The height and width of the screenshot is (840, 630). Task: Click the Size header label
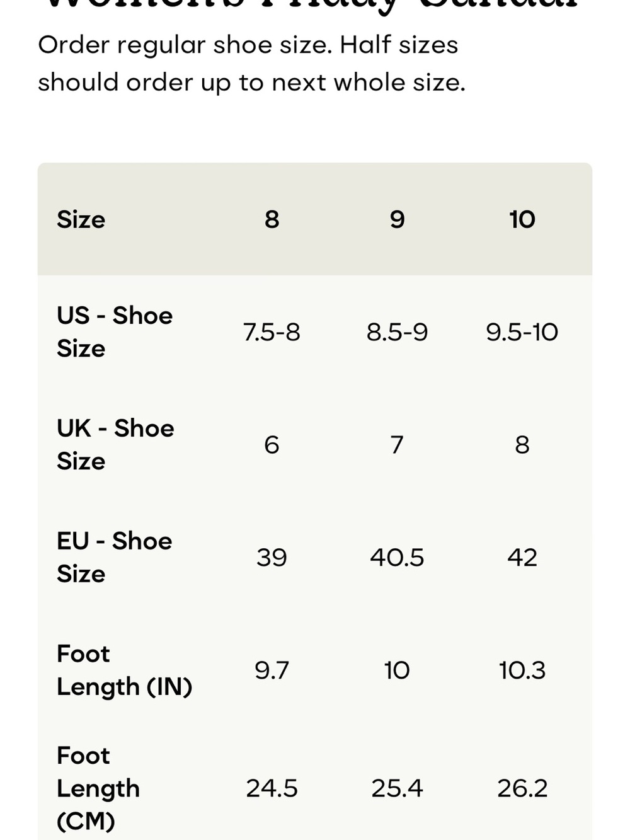pos(81,219)
